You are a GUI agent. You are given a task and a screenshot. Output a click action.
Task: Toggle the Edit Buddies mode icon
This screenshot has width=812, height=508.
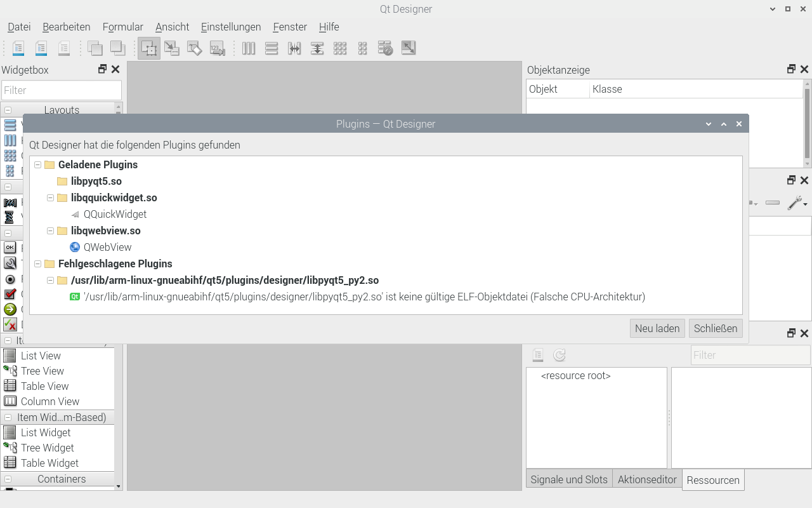[195, 48]
